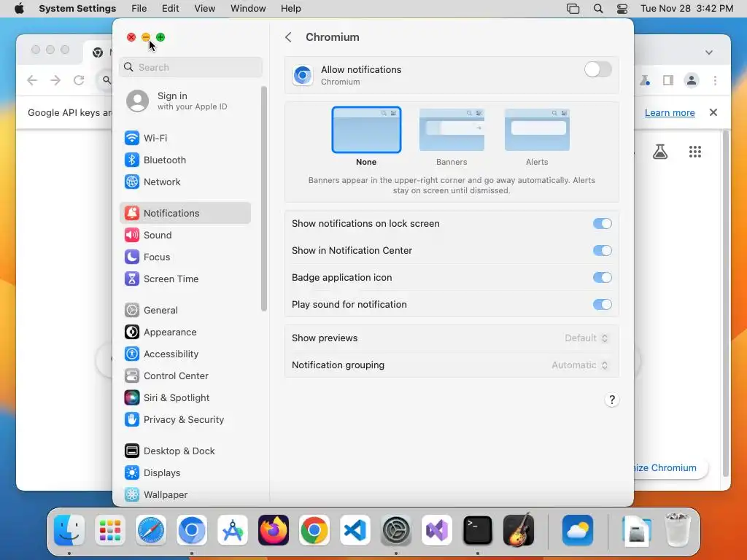Toggle Play sound for notification
Viewport: 747px width, 560px height.
point(602,305)
